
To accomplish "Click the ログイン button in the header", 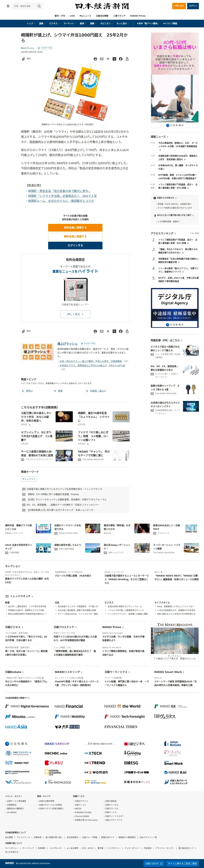I will pyautogui.click(x=193, y=6).
